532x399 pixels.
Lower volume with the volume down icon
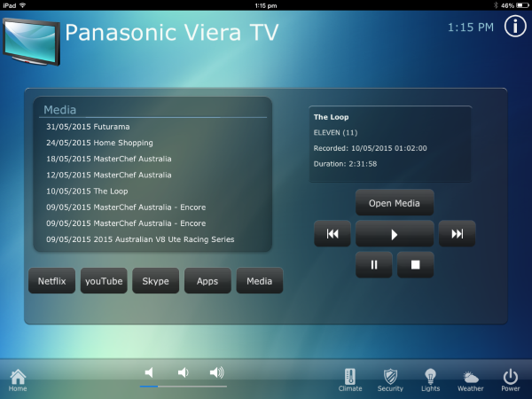coord(183,372)
